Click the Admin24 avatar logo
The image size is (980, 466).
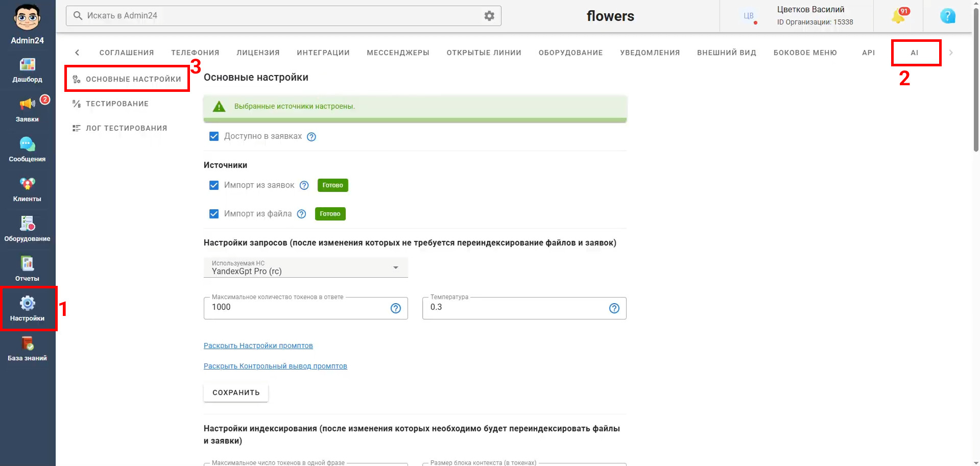click(28, 18)
